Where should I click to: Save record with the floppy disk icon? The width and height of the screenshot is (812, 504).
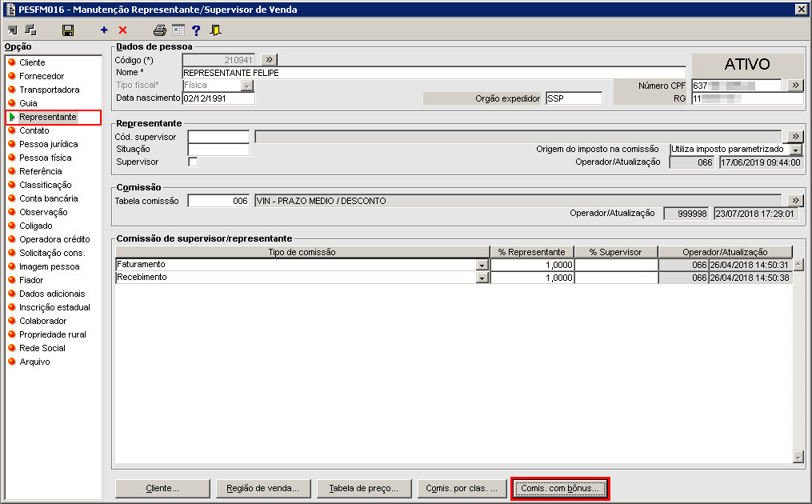coord(68,30)
